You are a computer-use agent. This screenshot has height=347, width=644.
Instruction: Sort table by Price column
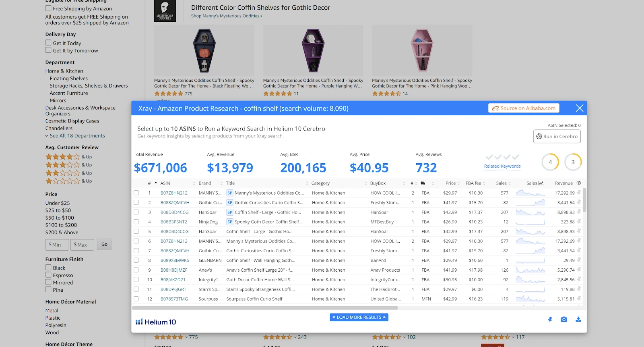pyautogui.click(x=451, y=183)
